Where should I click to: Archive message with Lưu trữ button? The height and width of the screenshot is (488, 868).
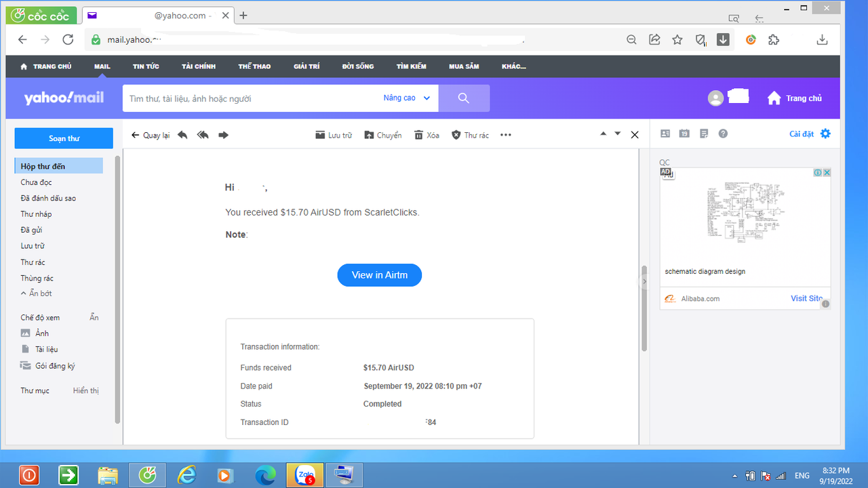pos(334,135)
